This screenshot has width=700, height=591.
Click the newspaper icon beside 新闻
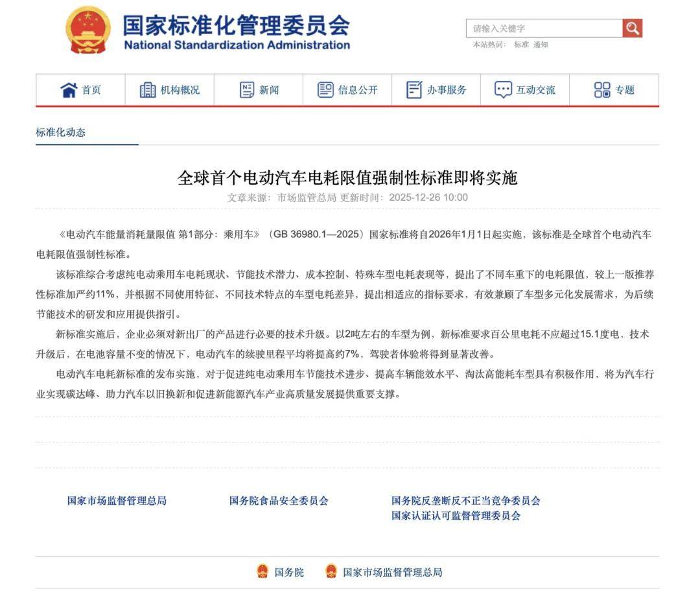(247, 90)
